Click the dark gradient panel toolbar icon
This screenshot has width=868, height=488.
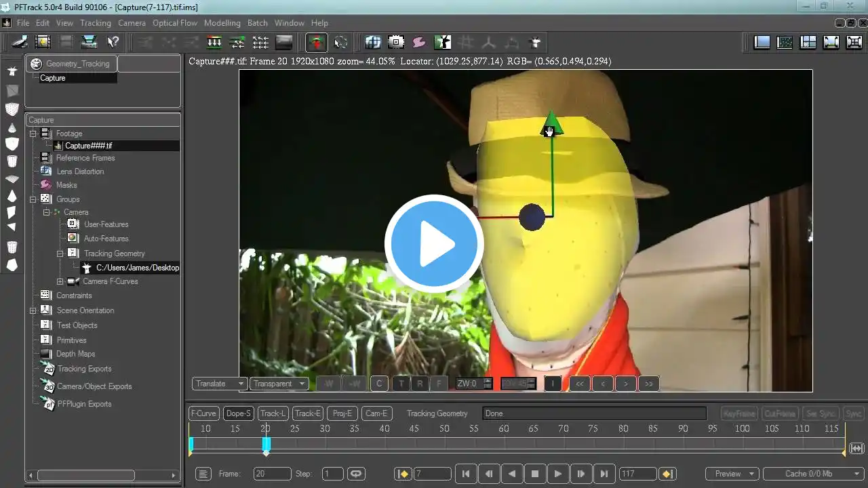[283, 42]
